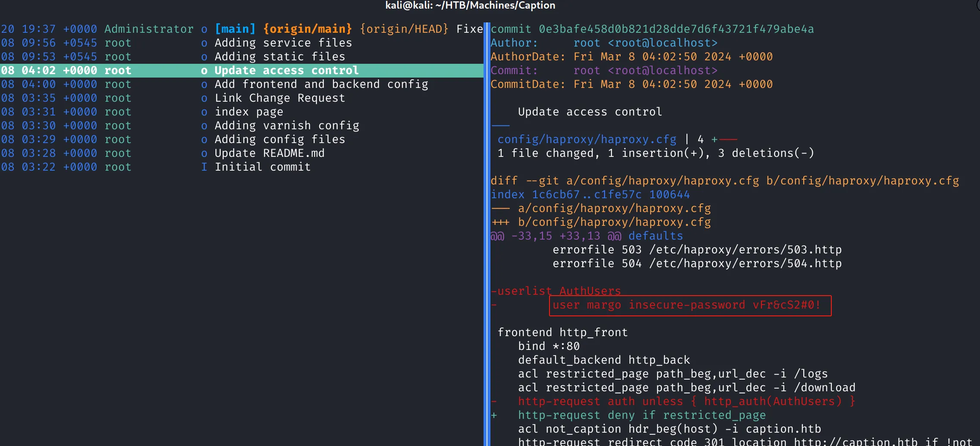The image size is (980, 446).
Task: Click the added "http-request deny if restricted_page" line
Action: pos(642,415)
